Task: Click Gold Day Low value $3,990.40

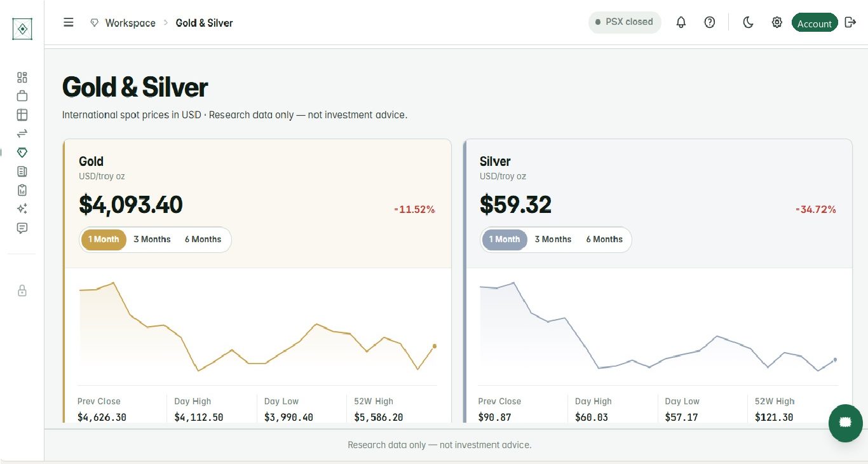Action: (288, 418)
